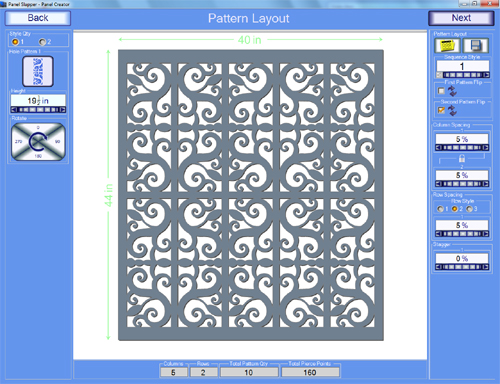Open the Hole Pattern 1 thumbnail

coord(38,71)
